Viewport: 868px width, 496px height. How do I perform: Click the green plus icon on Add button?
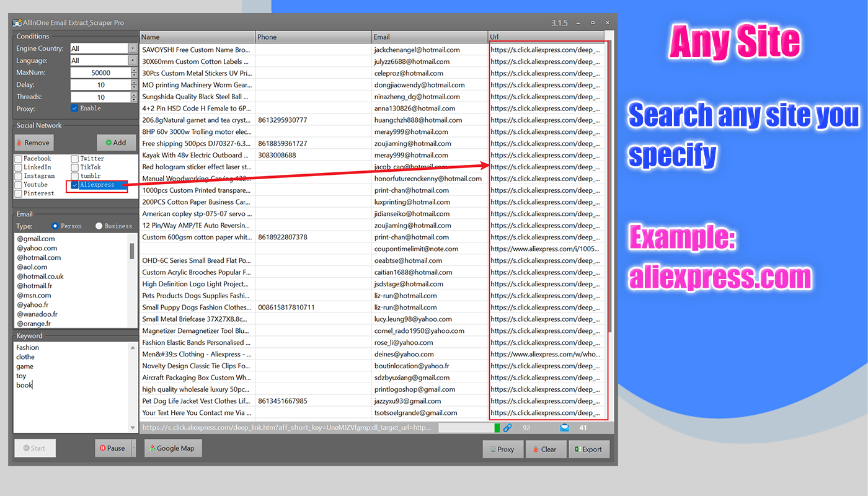click(x=108, y=143)
